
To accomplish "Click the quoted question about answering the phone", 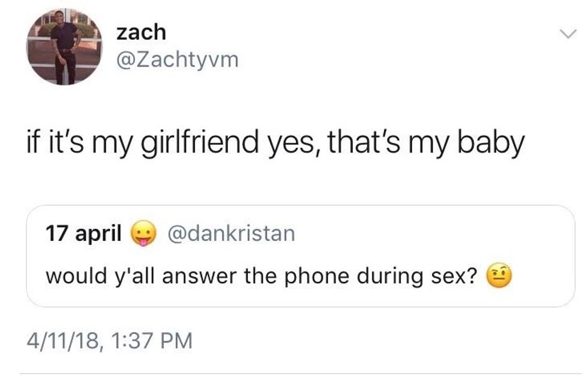I will pos(262,276).
